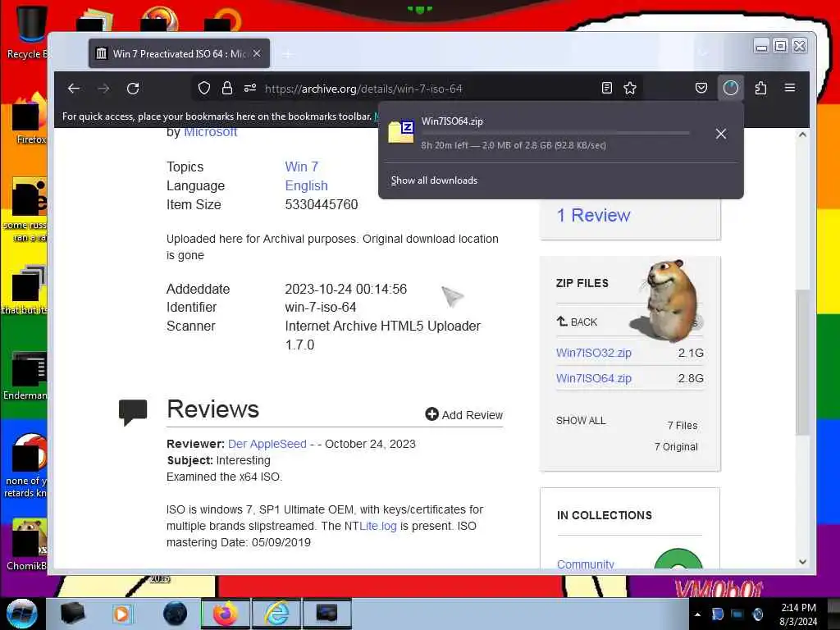Screen dimensions: 840x630
Task: Click Show all downloads
Action: pos(434,180)
